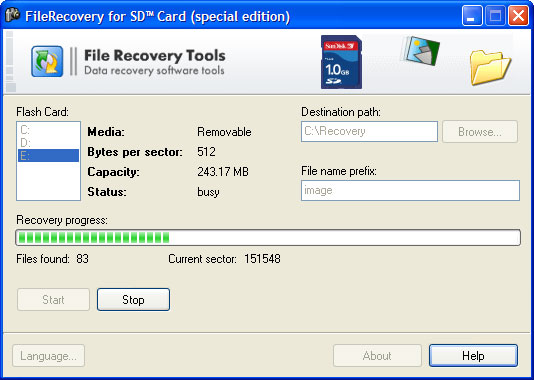Screen dimensions: 534x380
Task: Stop the recovery with Stop button
Action: pos(134,300)
